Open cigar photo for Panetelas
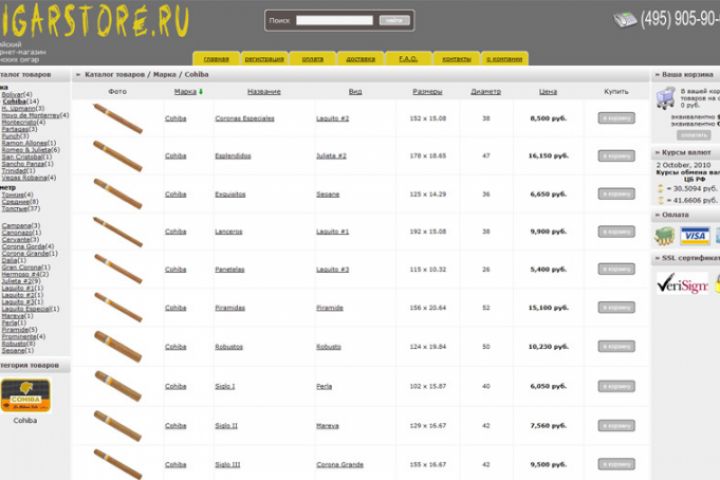The image size is (720, 480). pyautogui.click(x=118, y=269)
